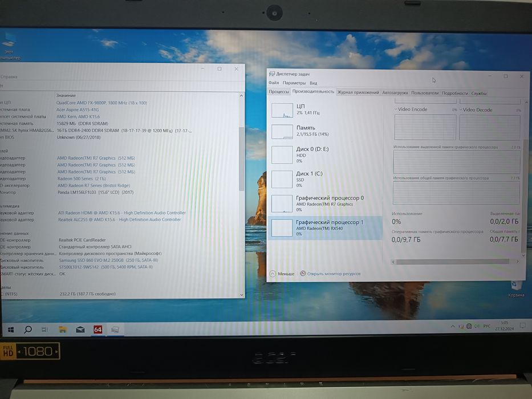Open QuadCore AMD FX-9800P link

[102, 103]
